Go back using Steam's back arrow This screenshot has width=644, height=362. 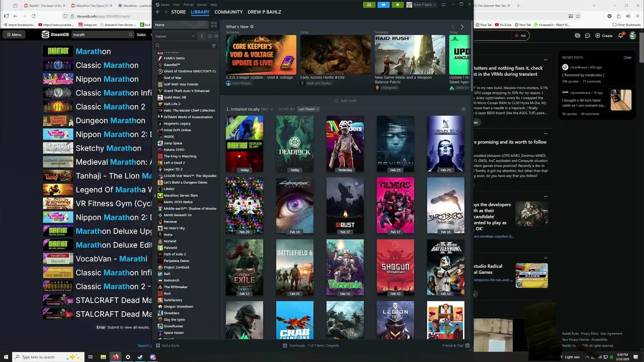157,12
